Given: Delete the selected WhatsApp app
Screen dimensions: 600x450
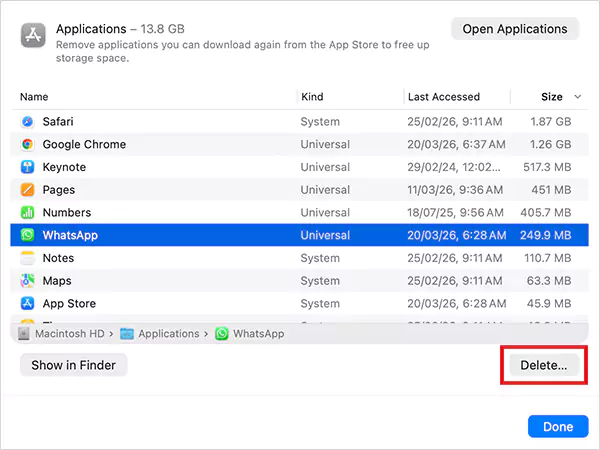Looking at the screenshot, I should [x=544, y=365].
